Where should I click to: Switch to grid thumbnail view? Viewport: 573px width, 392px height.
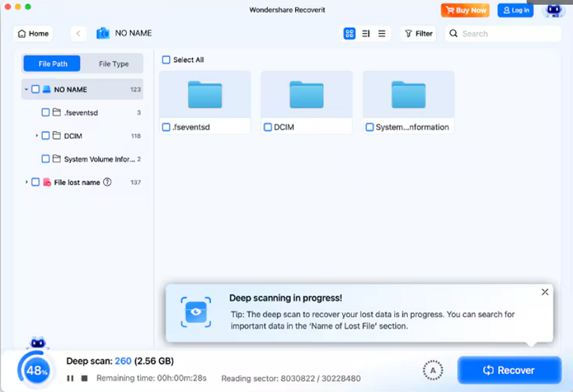[x=349, y=33]
